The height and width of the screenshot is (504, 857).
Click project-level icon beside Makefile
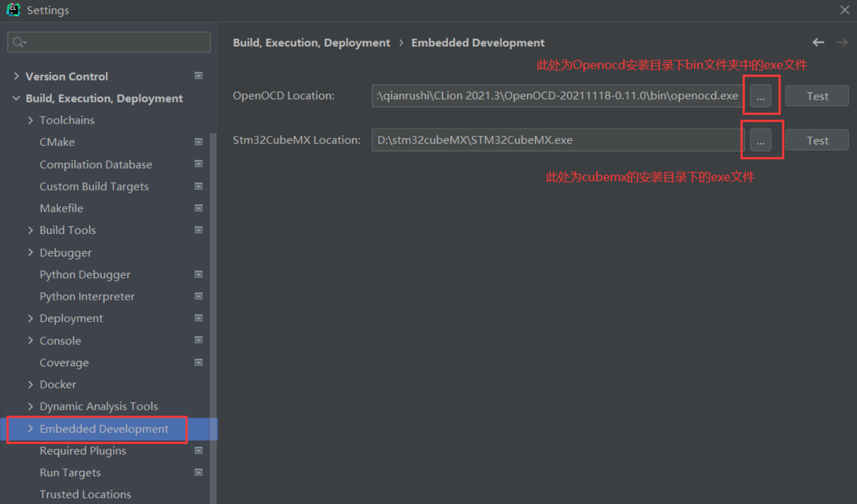199,208
